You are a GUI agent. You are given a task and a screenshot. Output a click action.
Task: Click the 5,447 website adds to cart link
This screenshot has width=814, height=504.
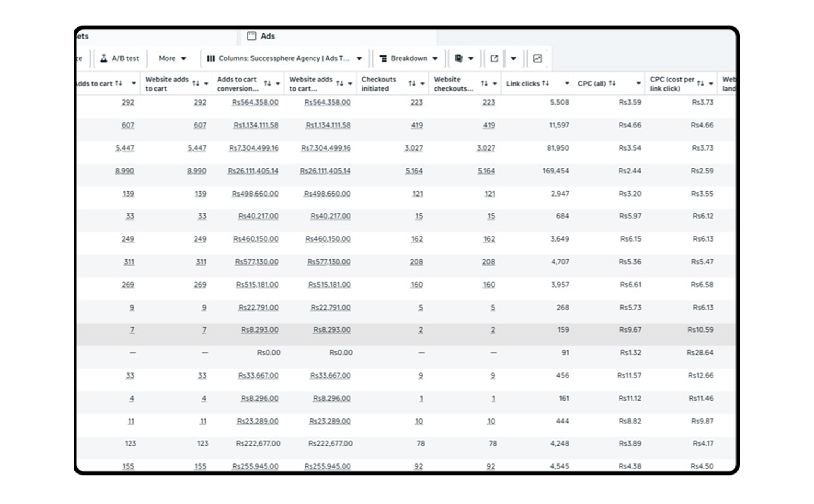point(197,148)
